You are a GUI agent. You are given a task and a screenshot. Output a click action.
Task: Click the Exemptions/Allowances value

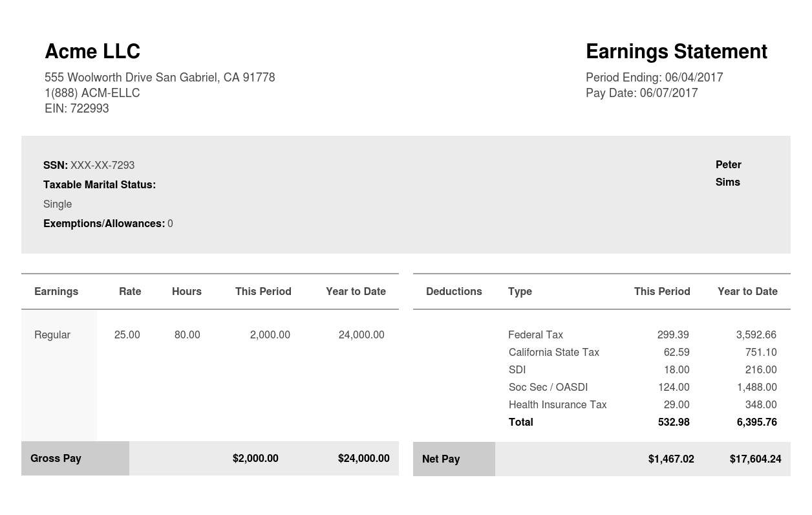pyautogui.click(x=170, y=224)
